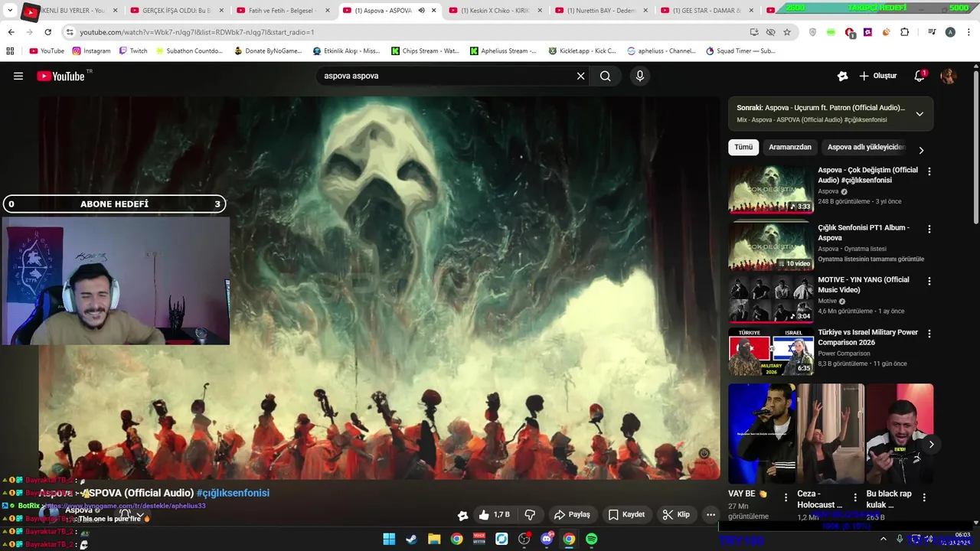Open YouTube notifications bell
The width and height of the screenshot is (980, 551).
pos(920,76)
